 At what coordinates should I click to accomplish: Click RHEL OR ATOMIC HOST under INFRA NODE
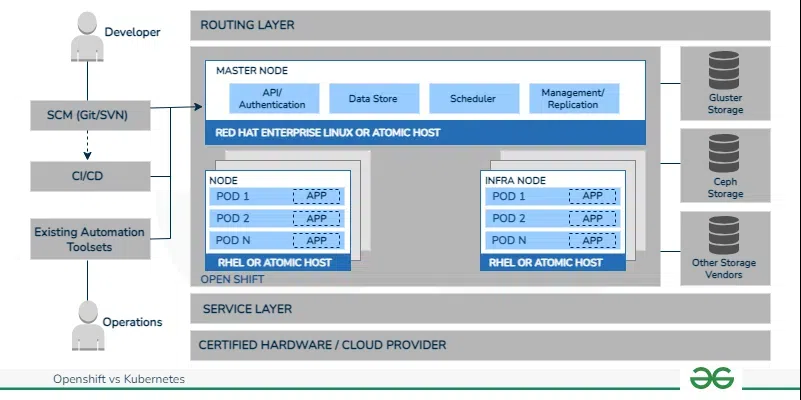tap(553, 263)
